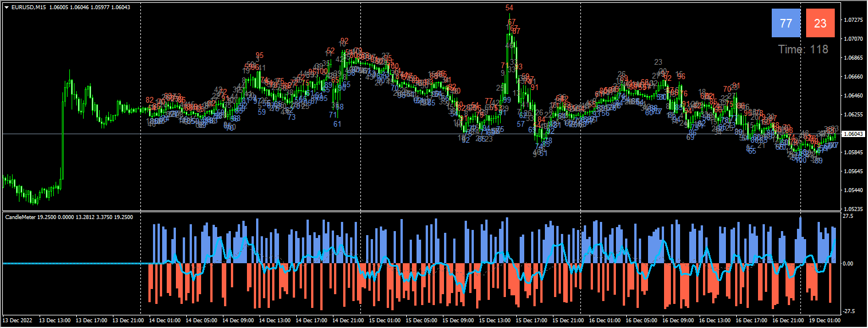Click the highlighted 1.06043 current price tag
This screenshot has width=868, height=328.
coord(853,134)
